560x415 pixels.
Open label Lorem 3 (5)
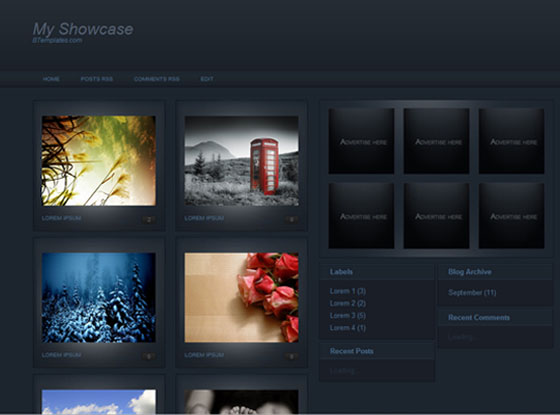point(348,315)
